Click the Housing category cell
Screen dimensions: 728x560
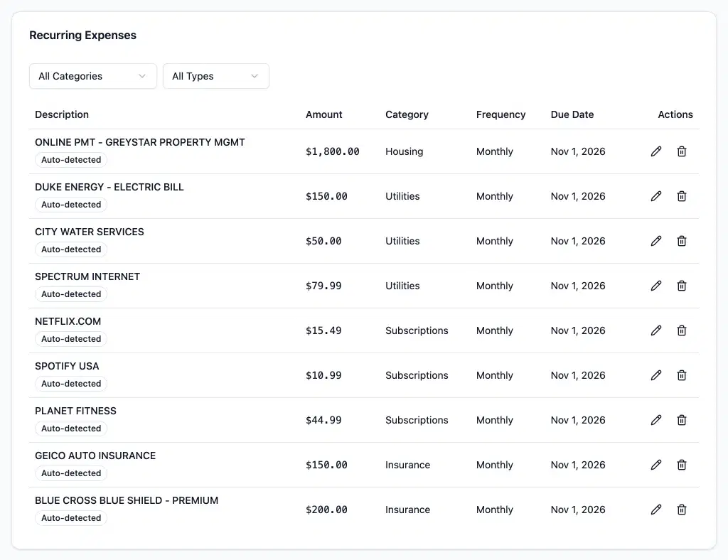[404, 151]
